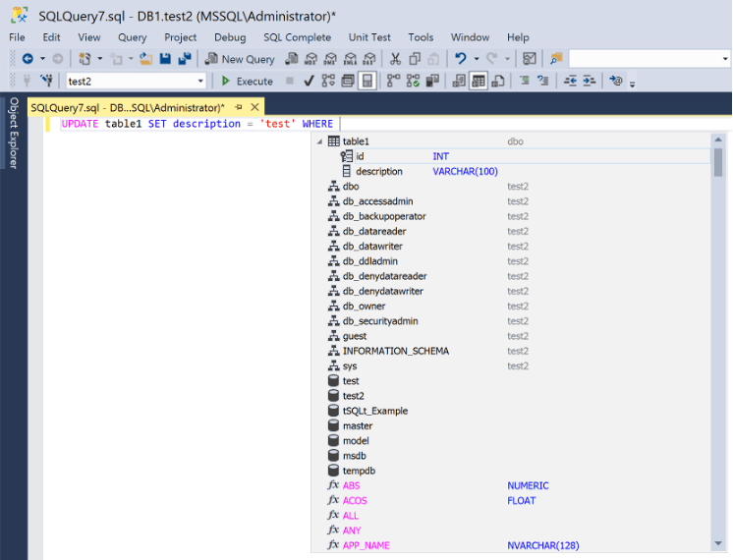Close the SQLQuery7.sql tab
This screenshot has height=560, width=733.
[254, 107]
